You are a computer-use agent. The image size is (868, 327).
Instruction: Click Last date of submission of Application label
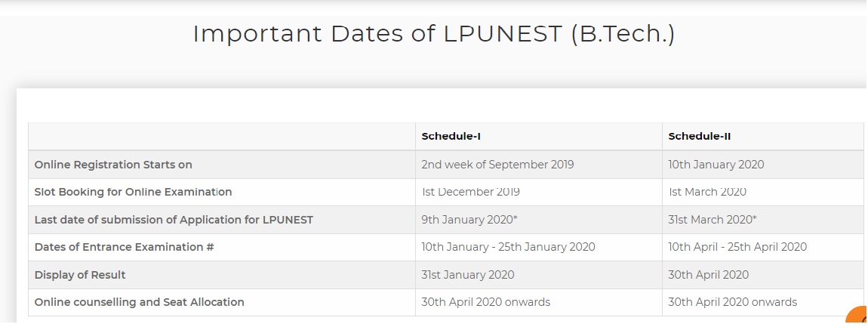pyautogui.click(x=174, y=220)
